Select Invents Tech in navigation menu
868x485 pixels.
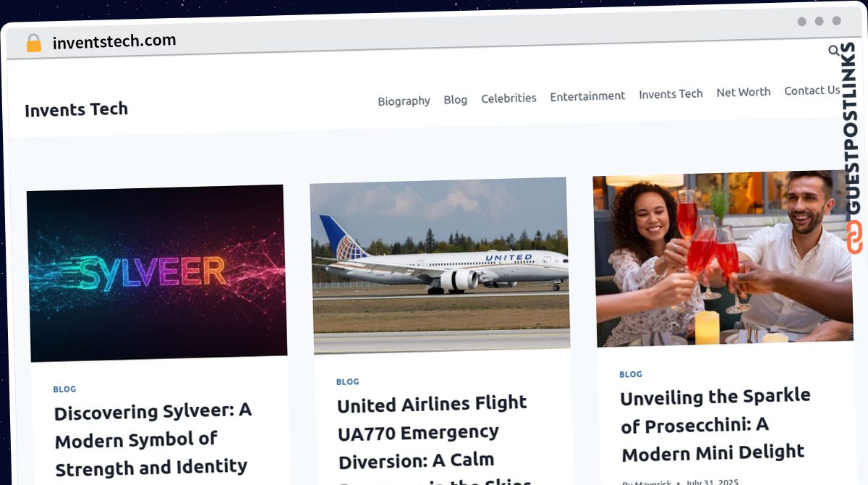click(x=671, y=94)
